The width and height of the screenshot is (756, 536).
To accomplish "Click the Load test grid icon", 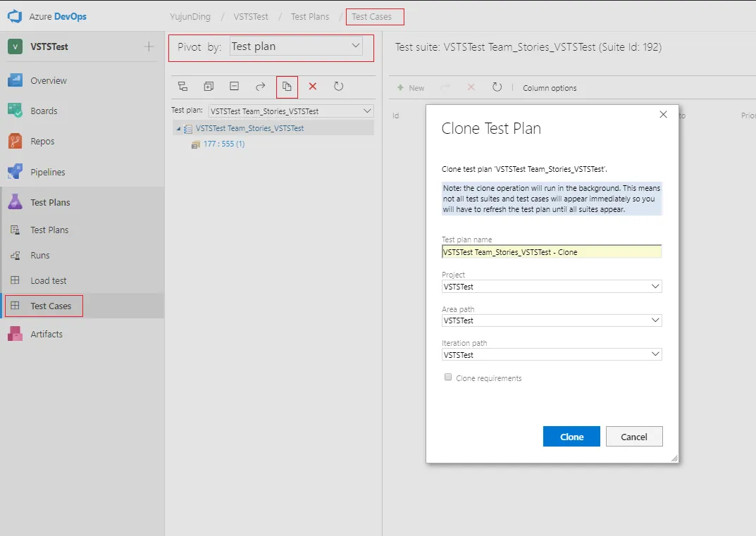I will (x=16, y=280).
